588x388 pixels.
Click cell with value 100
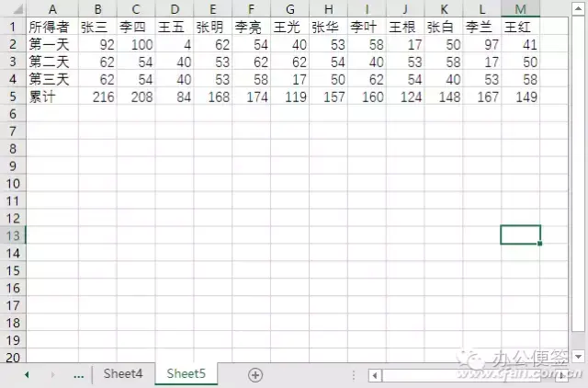pos(136,44)
